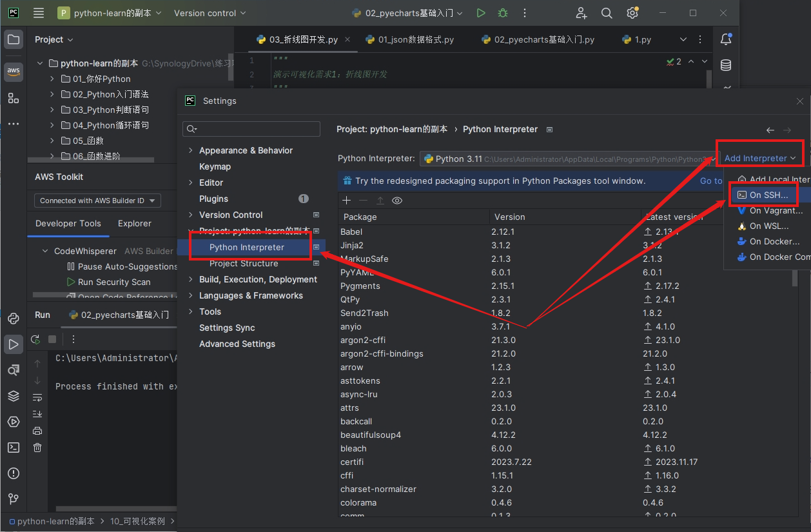This screenshot has width=811, height=532.
Task: Click the Database tool window icon
Action: 726,65
